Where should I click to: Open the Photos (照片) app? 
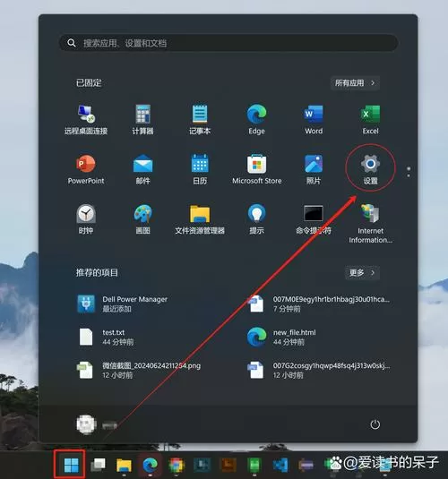(314, 169)
